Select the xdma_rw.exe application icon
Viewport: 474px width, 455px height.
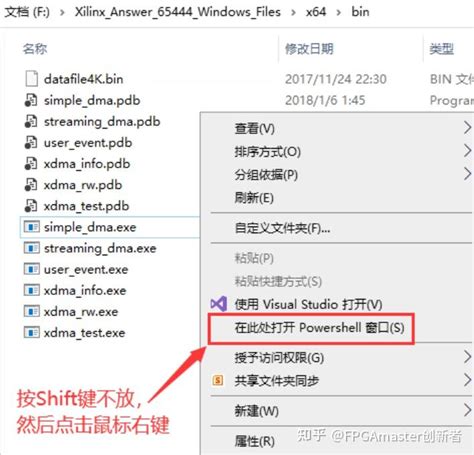point(32,312)
